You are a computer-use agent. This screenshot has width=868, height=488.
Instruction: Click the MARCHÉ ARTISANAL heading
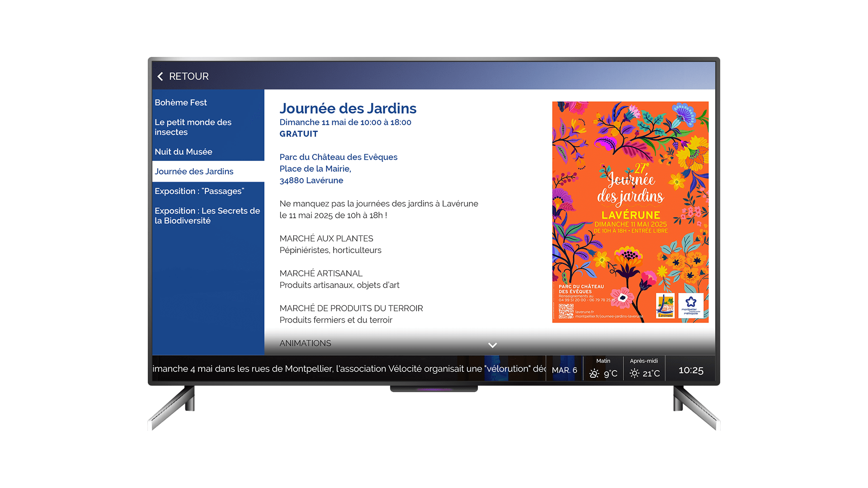tap(321, 273)
